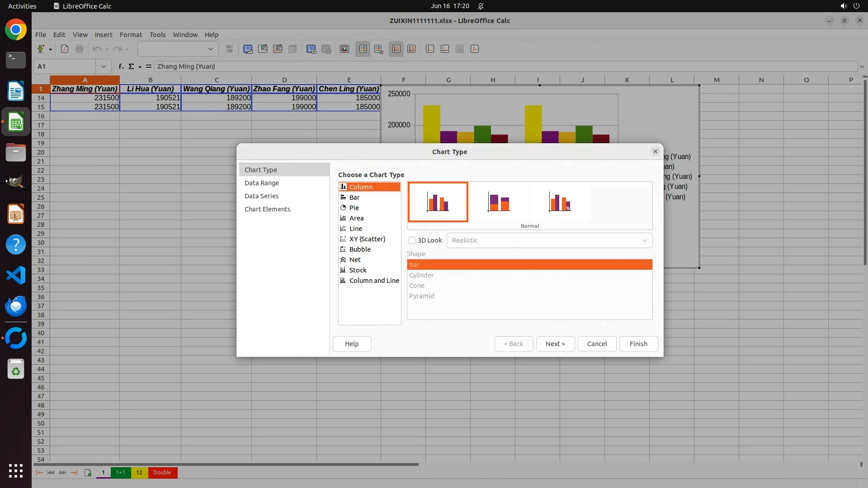Open the Chart Elements step
Viewport: 868px width, 488px height.
(x=267, y=209)
